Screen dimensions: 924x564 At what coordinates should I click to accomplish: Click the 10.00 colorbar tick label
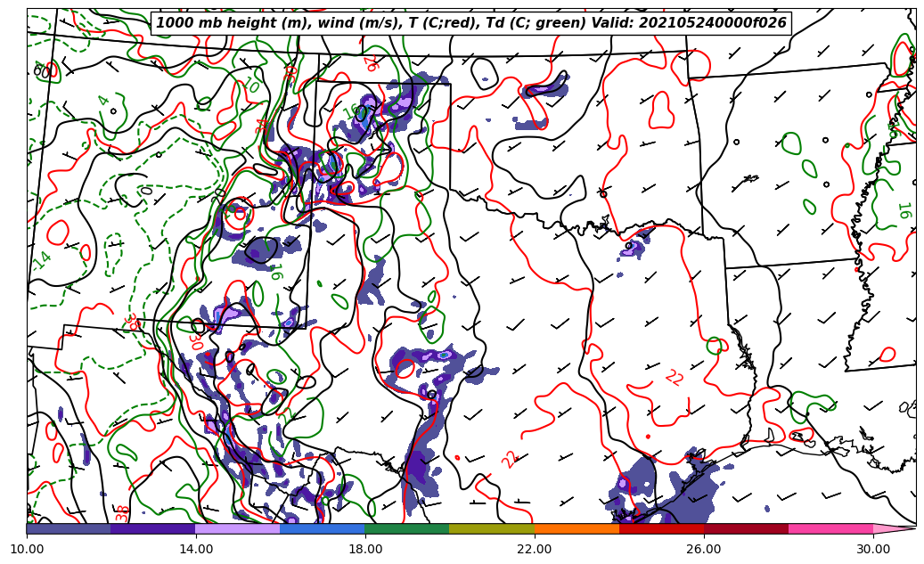point(27,549)
